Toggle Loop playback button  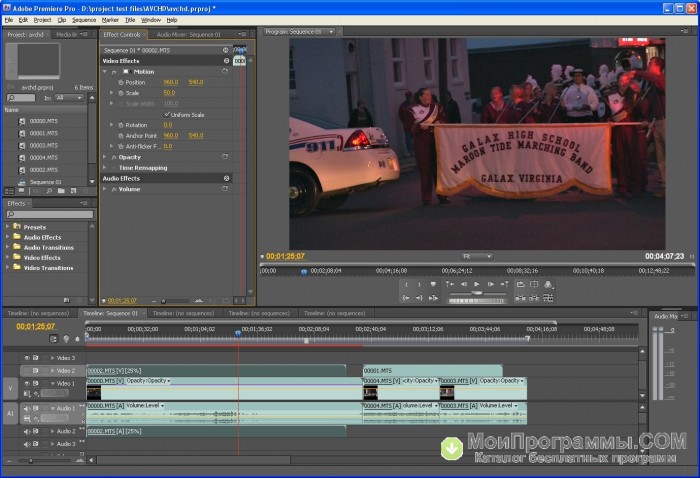[x=521, y=284]
